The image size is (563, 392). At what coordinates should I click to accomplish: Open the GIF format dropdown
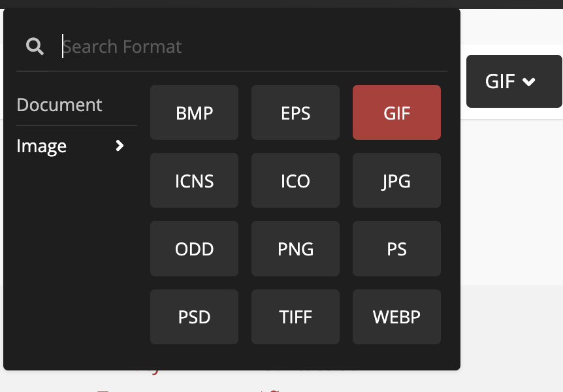pyautogui.click(x=513, y=82)
